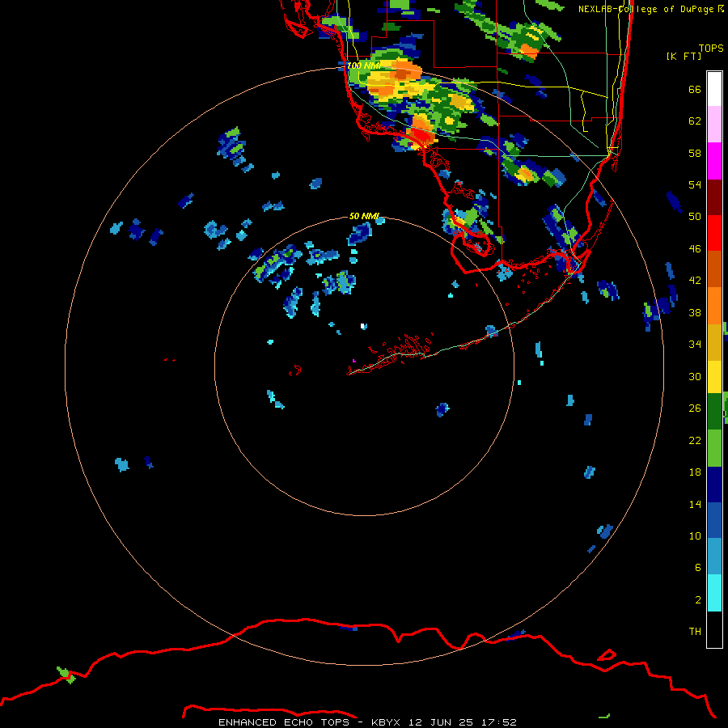
Task: Click the 30 legend value
Action: tap(695, 376)
